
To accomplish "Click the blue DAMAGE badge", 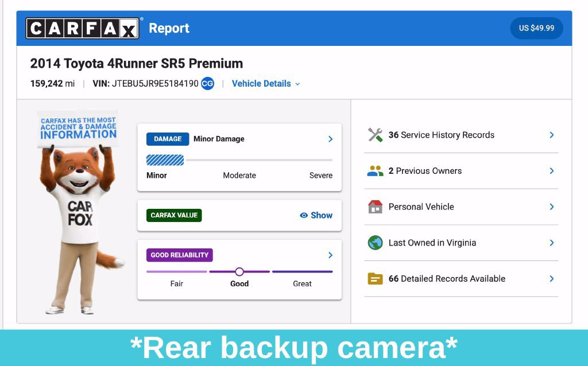I will point(168,139).
